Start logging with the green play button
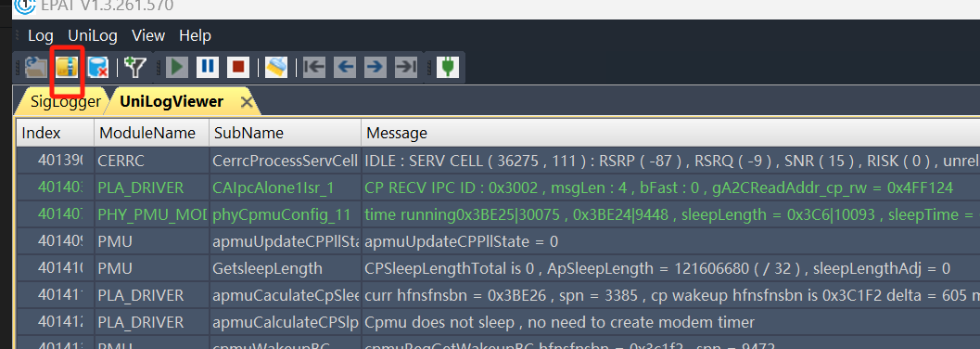Screen dimensions: 980x349 pos(177,67)
